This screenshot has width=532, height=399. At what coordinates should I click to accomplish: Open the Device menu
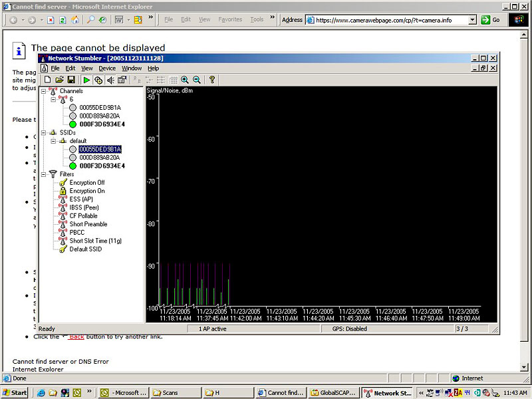[107, 68]
